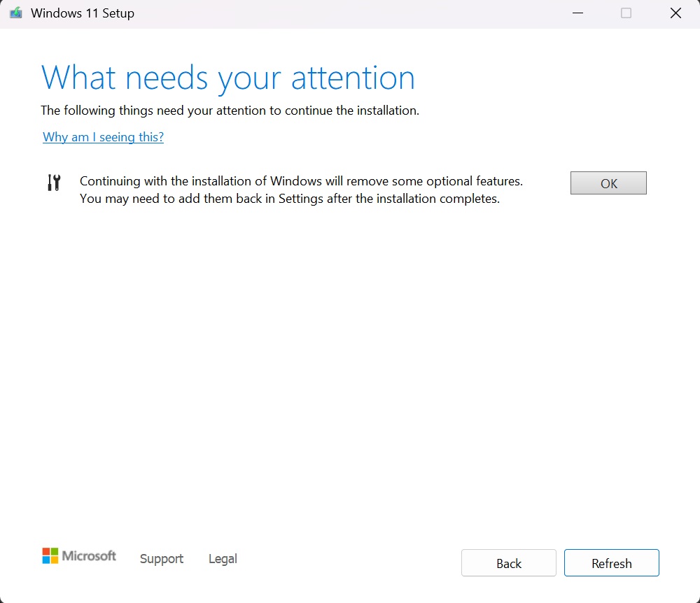Viewport: 700px width, 603px height.
Task: Open the Legal link
Action: click(223, 558)
